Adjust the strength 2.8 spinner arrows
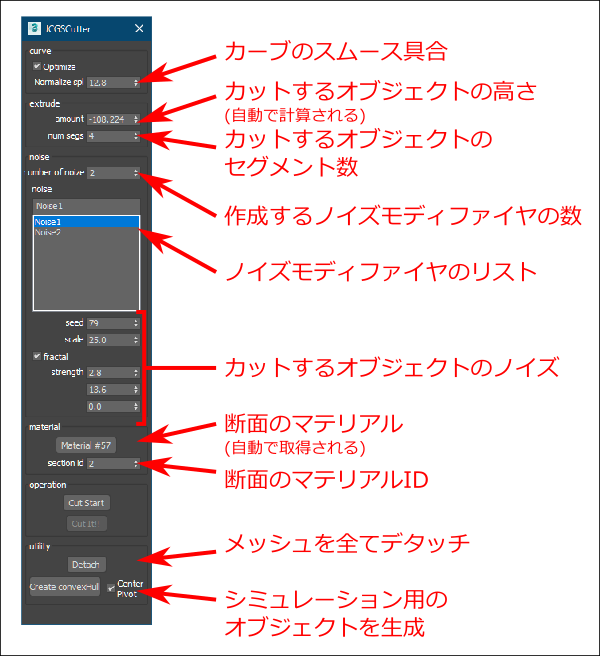This screenshot has height=656, width=600. pyautogui.click(x=136, y=372)
